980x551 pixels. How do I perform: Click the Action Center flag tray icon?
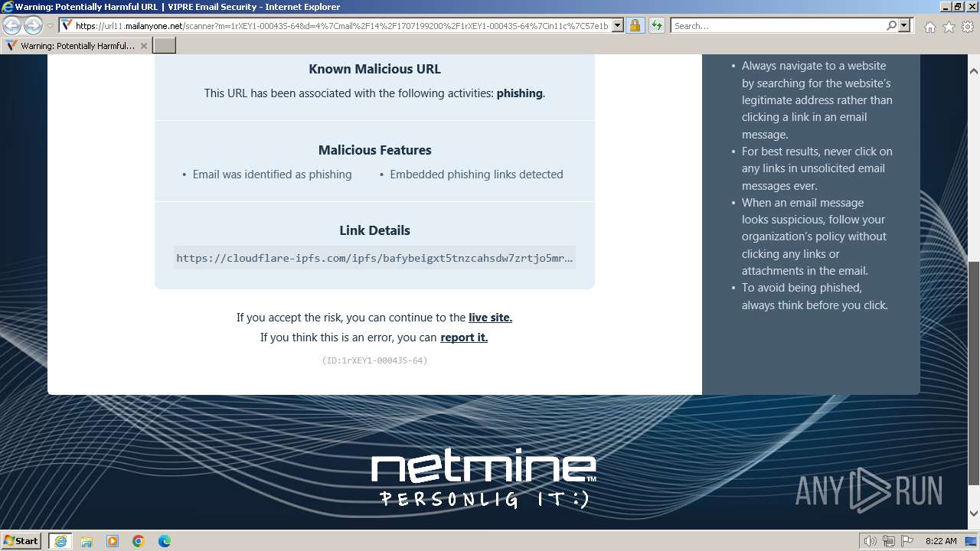click(906, 541)
